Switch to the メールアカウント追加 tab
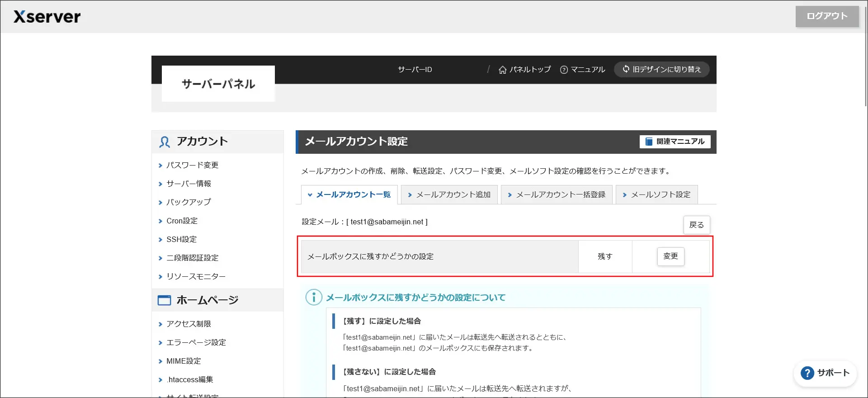Screen dimensions: 868x398 pos(449,194)
